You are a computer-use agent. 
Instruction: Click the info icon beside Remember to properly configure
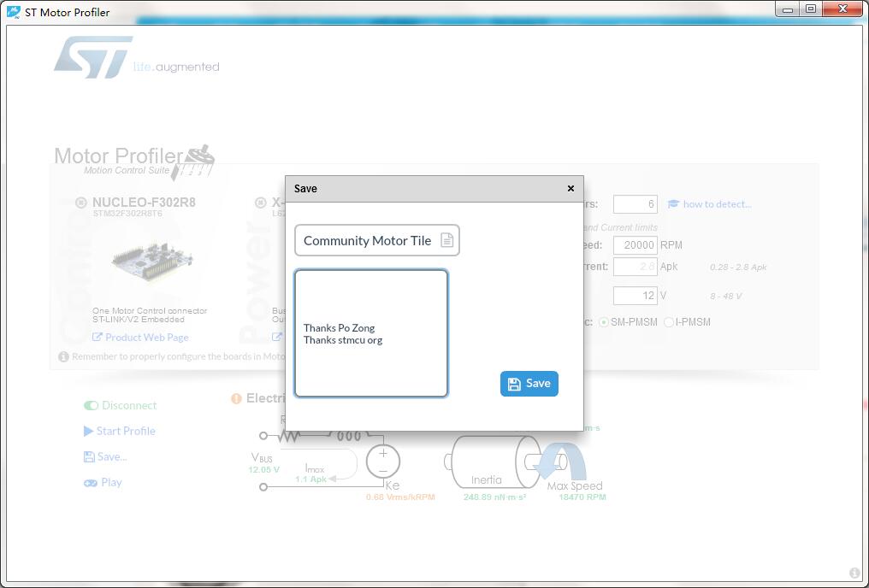(64, 356)
